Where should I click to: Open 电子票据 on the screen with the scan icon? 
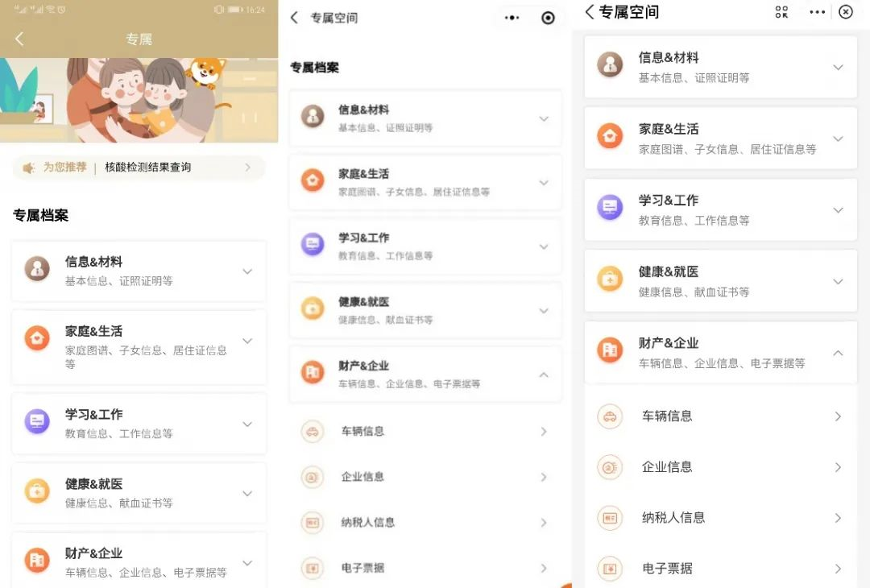[x=721, y=569]
